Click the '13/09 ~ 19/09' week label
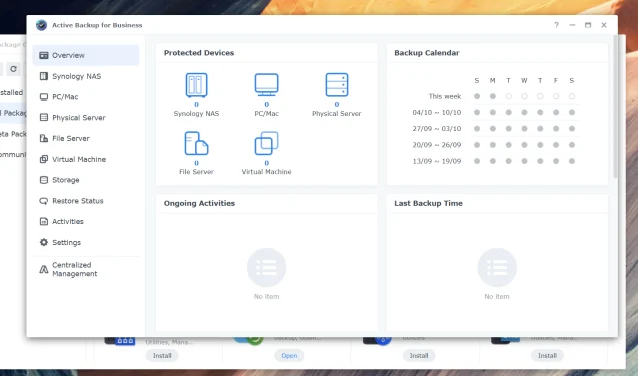 tap(437, 161)
